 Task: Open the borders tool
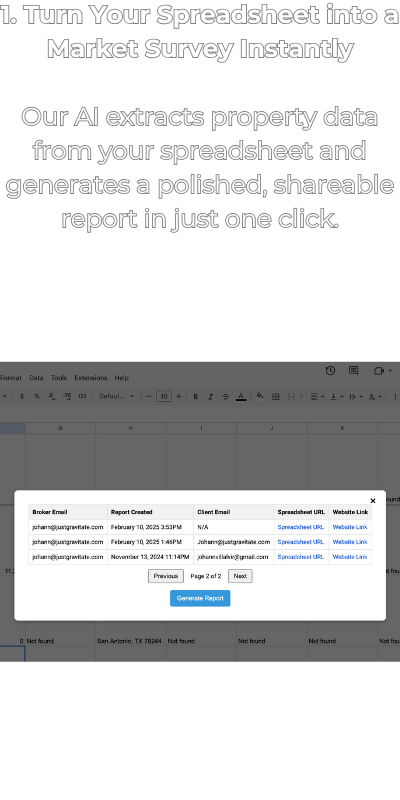[276, 396]
